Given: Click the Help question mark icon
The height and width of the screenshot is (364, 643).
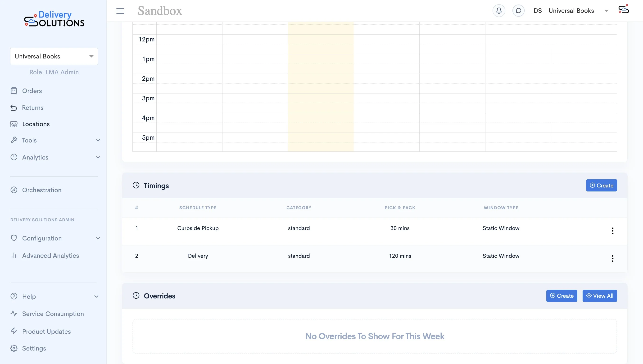Looking at the screenshot, I should click(14, 296).
